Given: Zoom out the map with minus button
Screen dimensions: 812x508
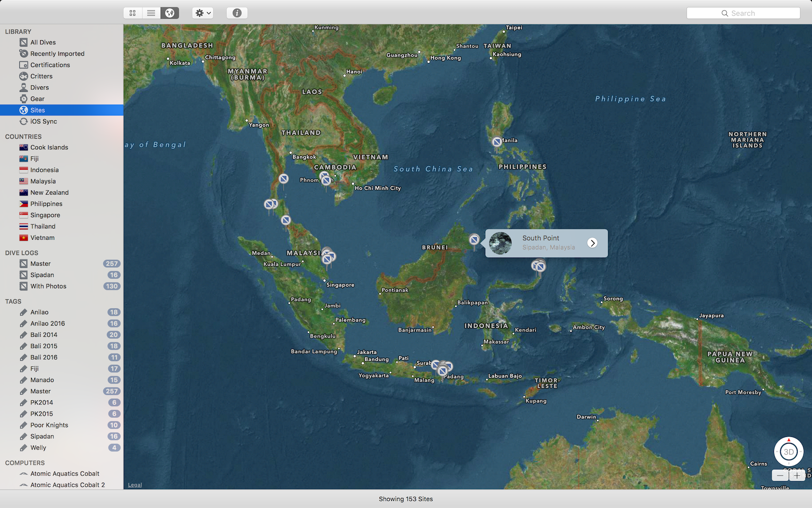Looking at the screenshot, I should pos(780,475).
